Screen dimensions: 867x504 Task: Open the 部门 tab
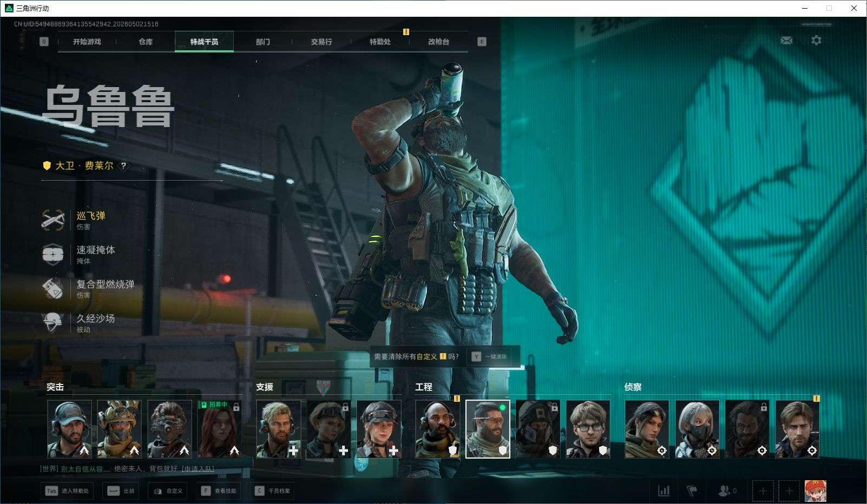[x=263, y=42]
